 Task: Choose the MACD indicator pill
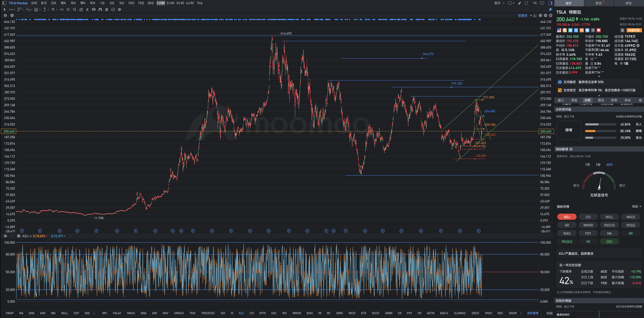tap(631, 217)
